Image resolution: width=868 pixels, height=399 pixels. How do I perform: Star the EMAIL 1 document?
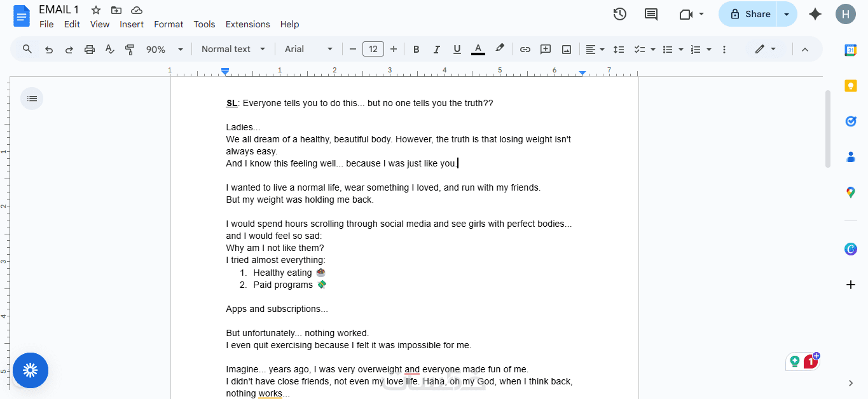tap(96, 10)
